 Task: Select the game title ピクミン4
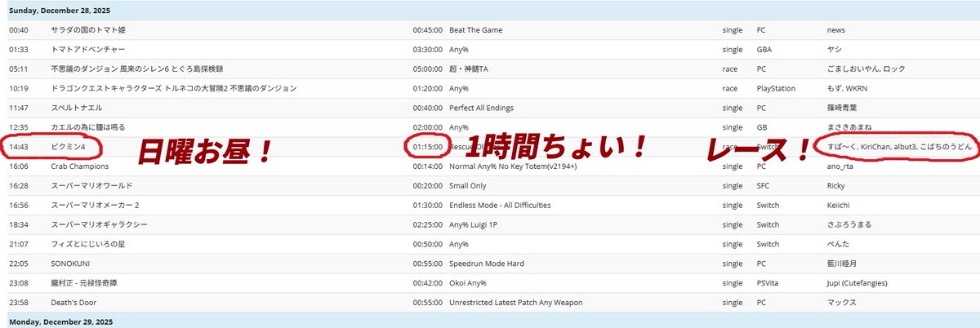click(69, 146)
